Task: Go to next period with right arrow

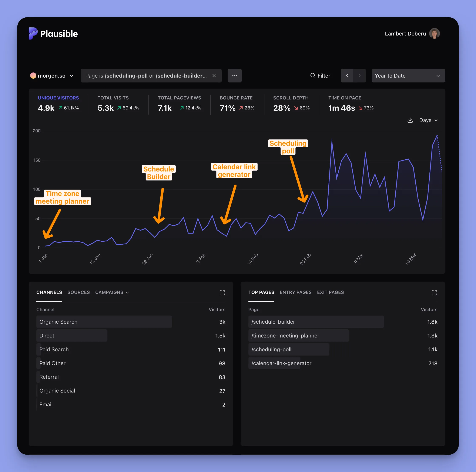Action: click(359, 76)
